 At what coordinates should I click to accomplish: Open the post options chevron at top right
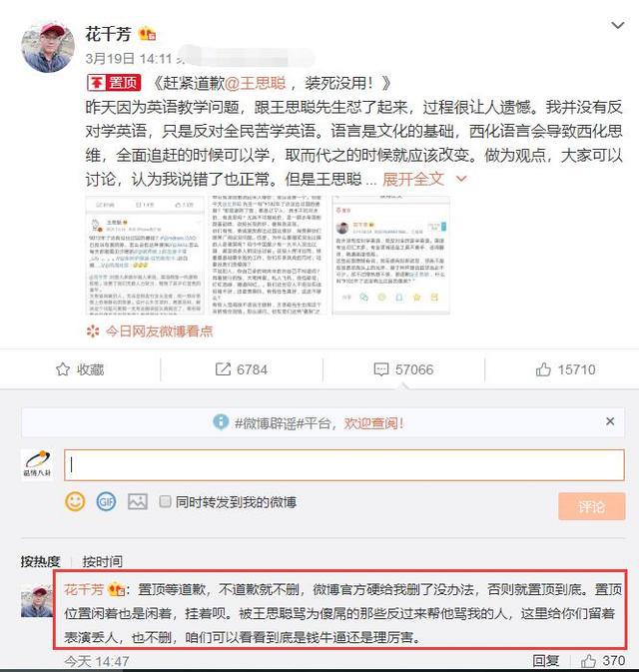click(x=617, y=25)
